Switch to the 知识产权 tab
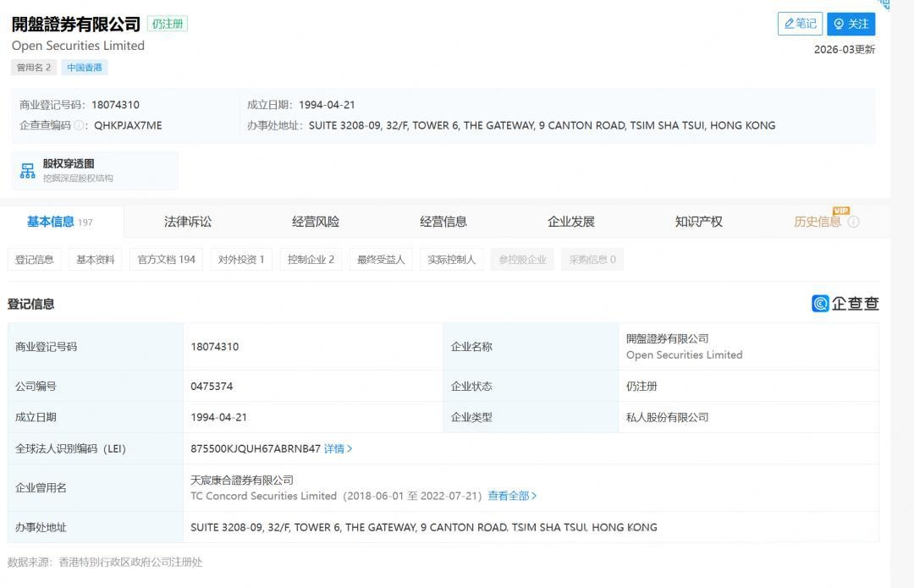914x588 pixels. point(698,222)
